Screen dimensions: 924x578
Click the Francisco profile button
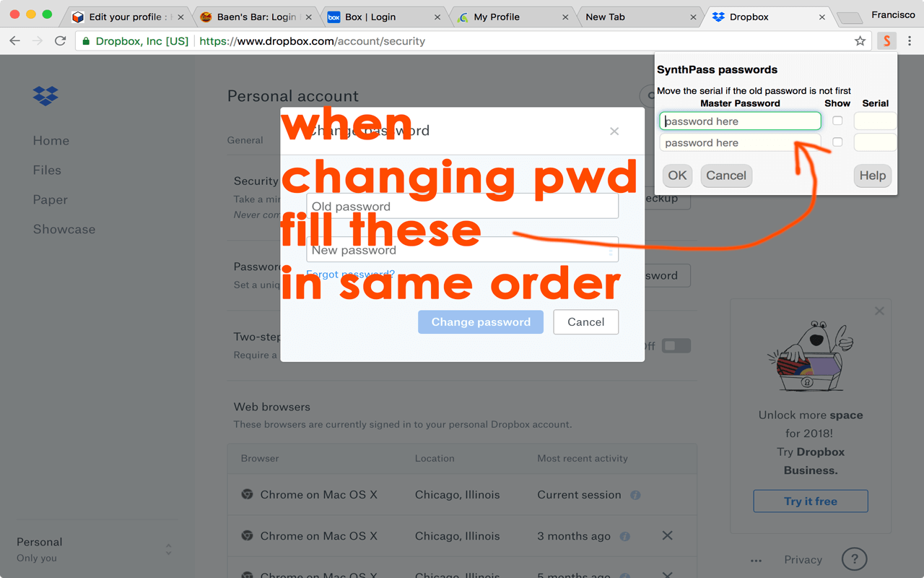pyautogui.click(x=893, y=15)
